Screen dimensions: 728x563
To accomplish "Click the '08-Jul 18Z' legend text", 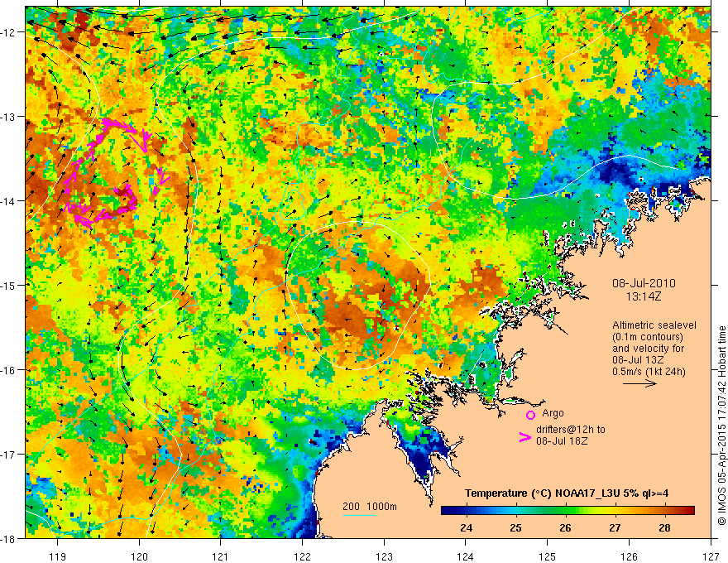I will (x=562, y=440).
